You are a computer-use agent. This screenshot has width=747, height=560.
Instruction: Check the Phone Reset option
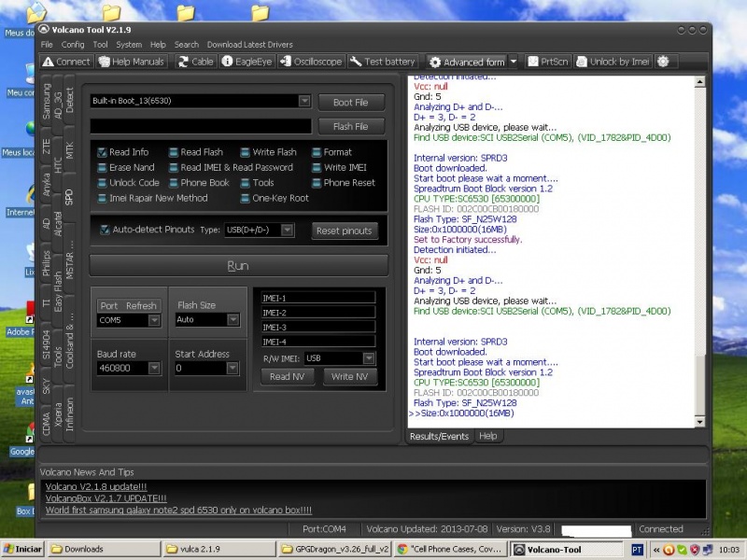click(317, 183)
